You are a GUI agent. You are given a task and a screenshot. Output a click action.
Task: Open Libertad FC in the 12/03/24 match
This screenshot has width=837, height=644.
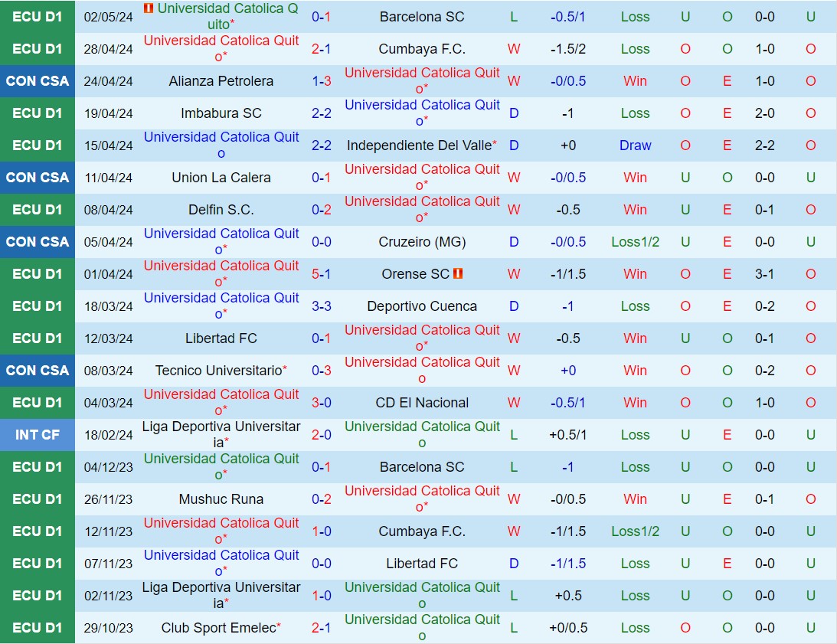(221, 338)
